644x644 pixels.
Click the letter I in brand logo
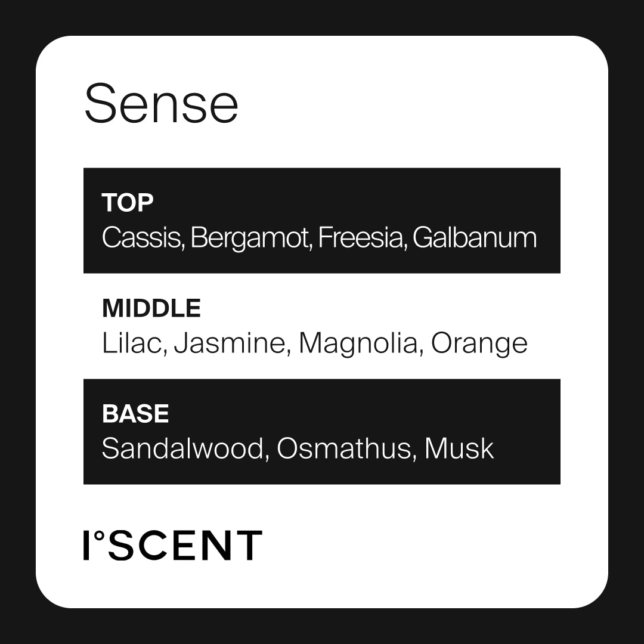(87, 545)
